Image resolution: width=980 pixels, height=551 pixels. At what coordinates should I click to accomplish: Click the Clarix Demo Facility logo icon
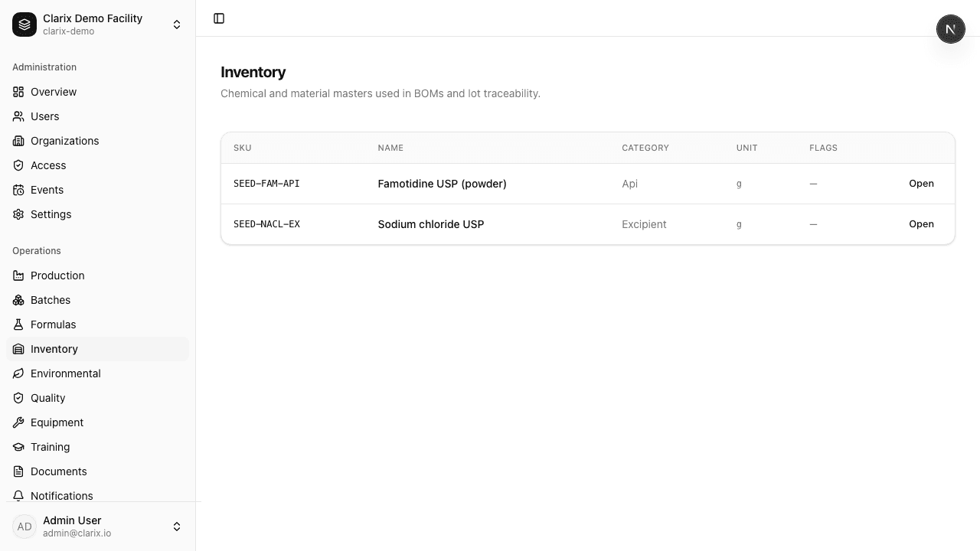click(24, 24)
